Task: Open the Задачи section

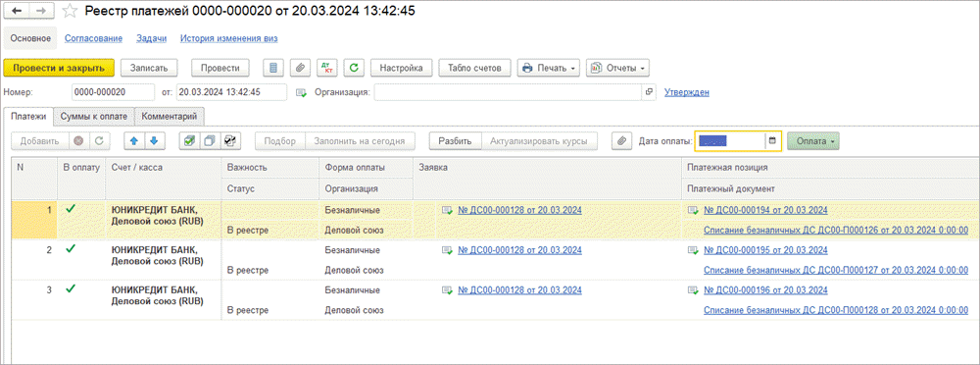Action: [151, 38]
